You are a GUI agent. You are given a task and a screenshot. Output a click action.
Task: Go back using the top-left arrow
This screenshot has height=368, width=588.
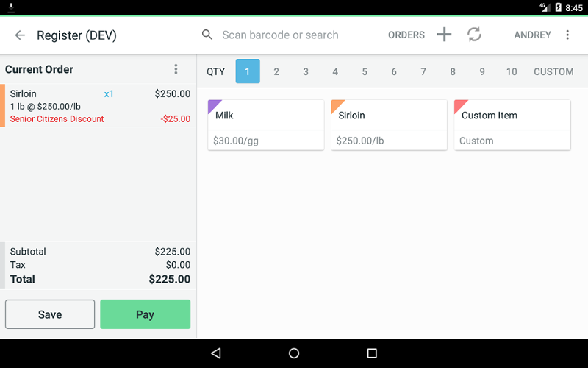20,35
